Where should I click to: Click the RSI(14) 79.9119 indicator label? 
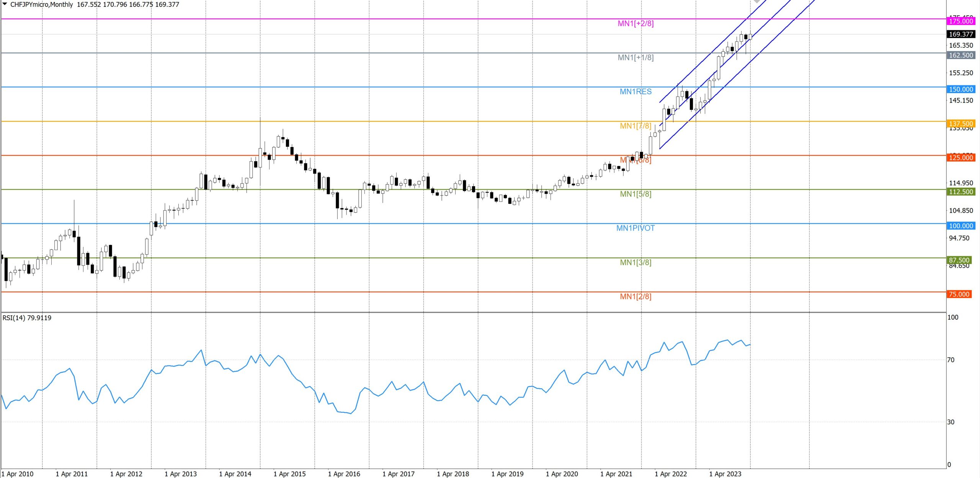pyautogui.click(x=27, y=318)
